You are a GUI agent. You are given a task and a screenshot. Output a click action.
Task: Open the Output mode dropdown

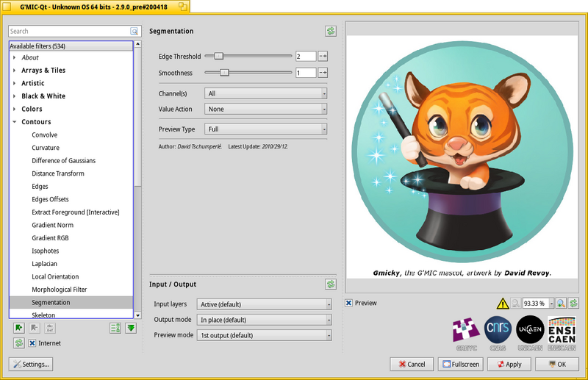tap(264, 320)
